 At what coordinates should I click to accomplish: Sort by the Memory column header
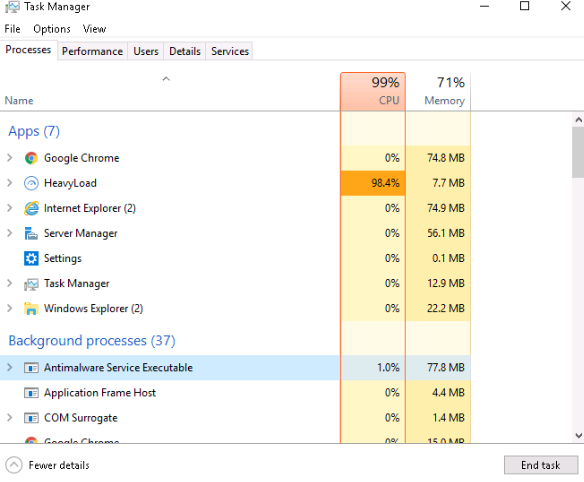coord(438,92)
